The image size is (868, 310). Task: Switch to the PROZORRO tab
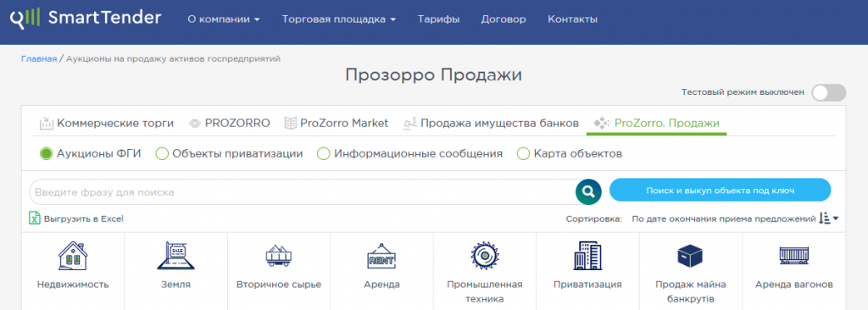[229, 123]
